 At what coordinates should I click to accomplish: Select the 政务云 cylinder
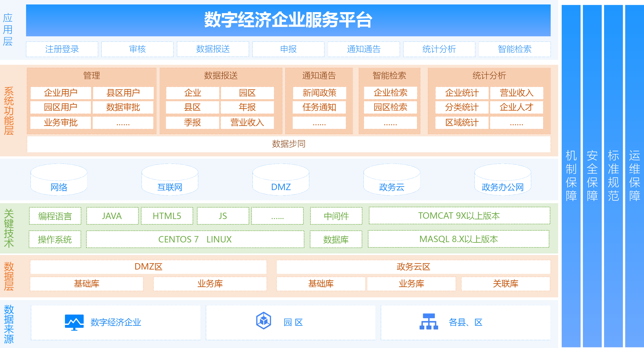pyautogui.click(x=391, y=180)
